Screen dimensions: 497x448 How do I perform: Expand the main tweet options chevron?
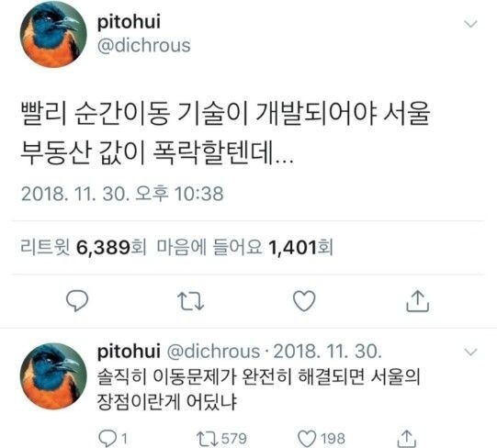(470, 24)
